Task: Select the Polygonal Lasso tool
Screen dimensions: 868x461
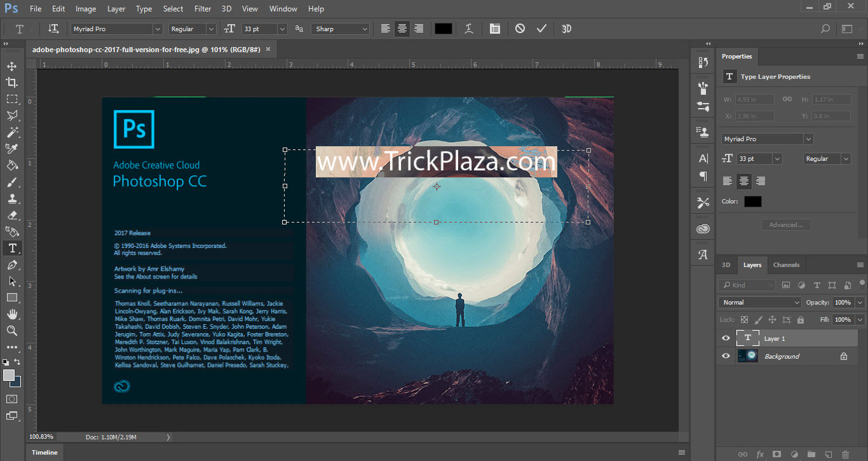Action: point(11,116)
